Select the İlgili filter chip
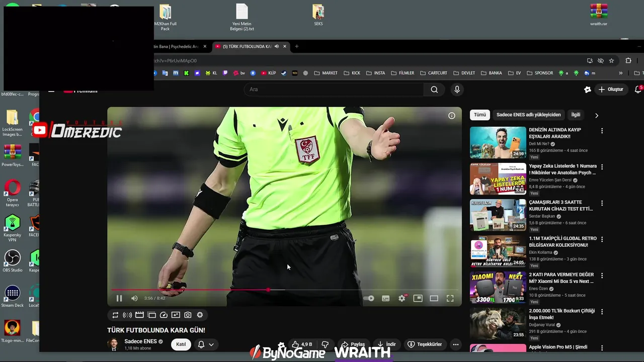Viewport: 644px width, 362px height. pyautogui.click(x=576, y=115)
